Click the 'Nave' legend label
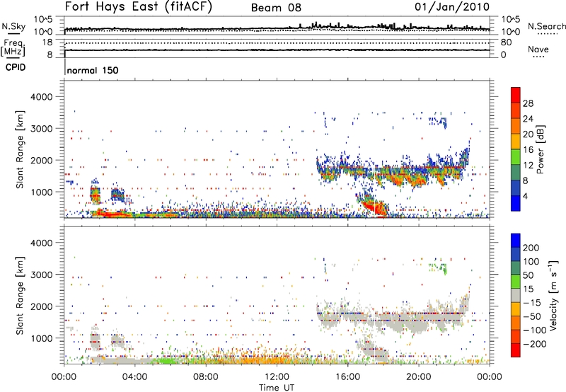The image size is (566, 392). (x=538, y=49)
